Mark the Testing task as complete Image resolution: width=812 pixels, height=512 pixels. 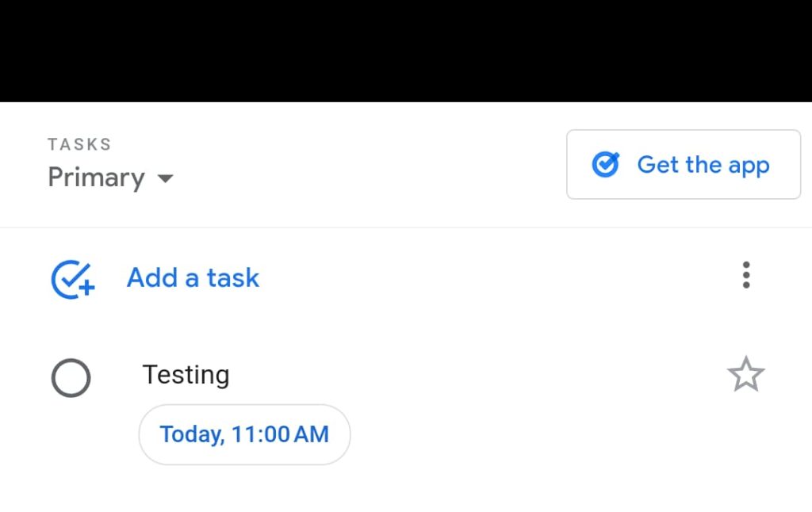(x=71, y=378)
